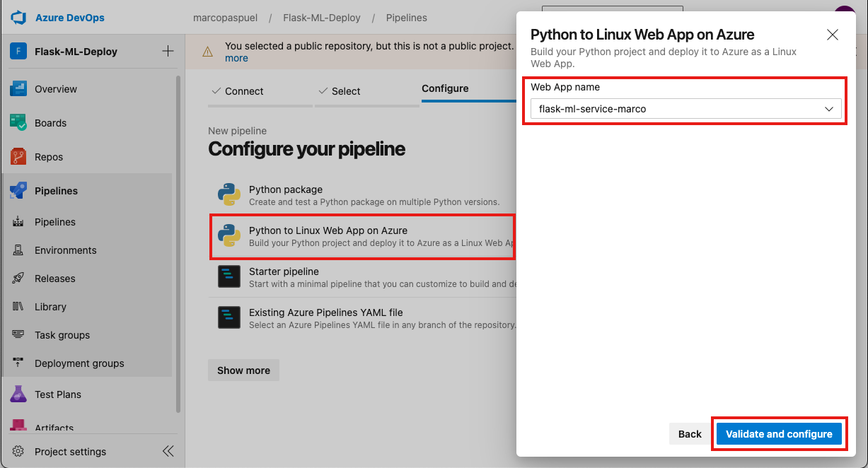
Task: Click the Flask-ML-Deploy breadcrumb link
Action: 321,18
